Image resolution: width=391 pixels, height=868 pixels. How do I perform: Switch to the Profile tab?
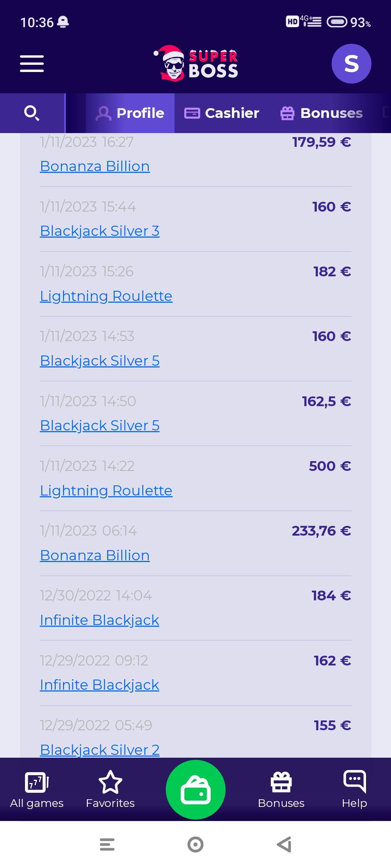click(x=130, y=113)
